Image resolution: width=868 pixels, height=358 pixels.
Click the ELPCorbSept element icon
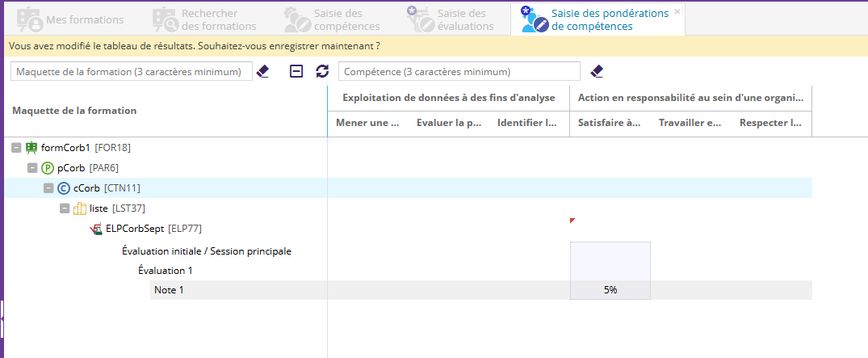pos(96,229)
